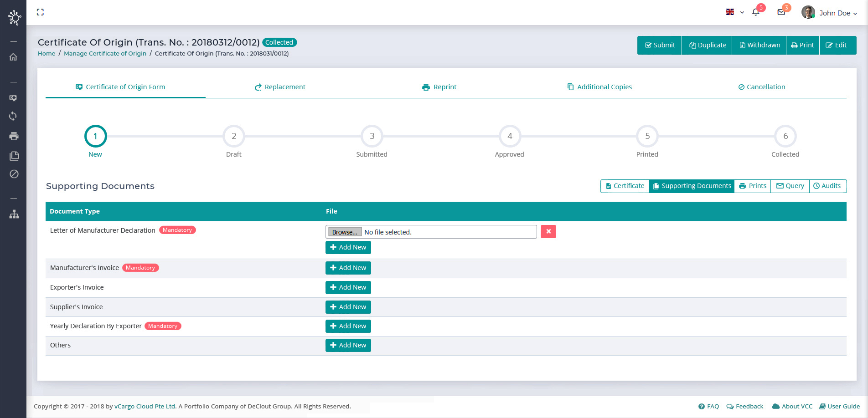Click the Manage Certificate of Origin breadcrumb
The height and width of the screenshot is (418, 868).
point(105,54)
